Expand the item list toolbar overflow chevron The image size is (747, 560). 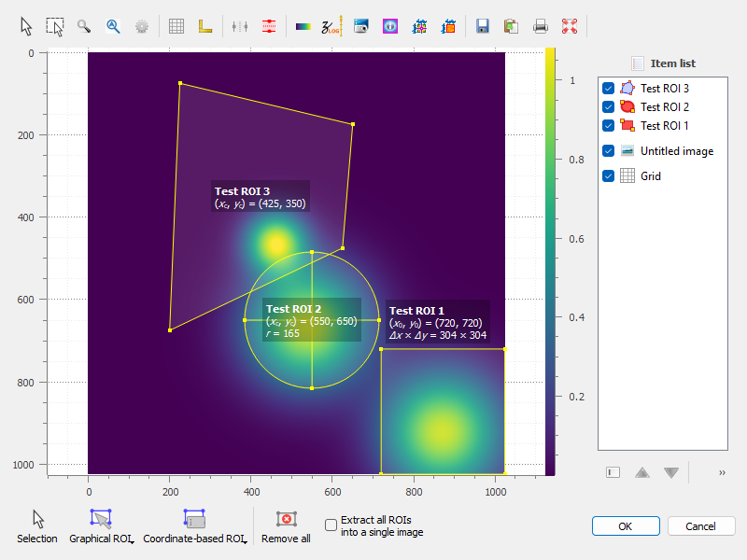point(722,473)
